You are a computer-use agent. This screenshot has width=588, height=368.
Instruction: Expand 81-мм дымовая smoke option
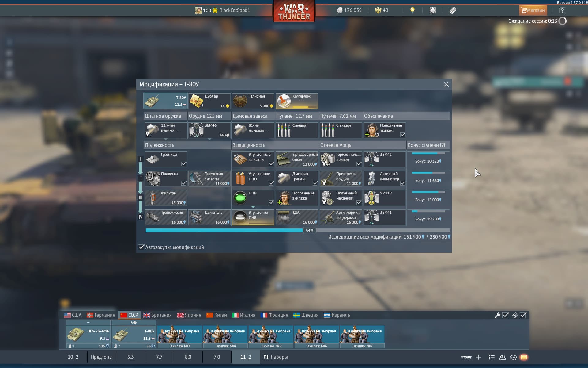tap(253, 130)
